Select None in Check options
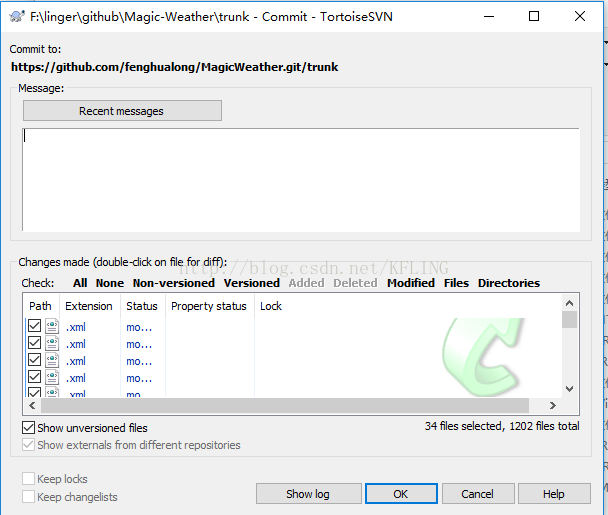This screenshot has height=515, width=608. 110,283
